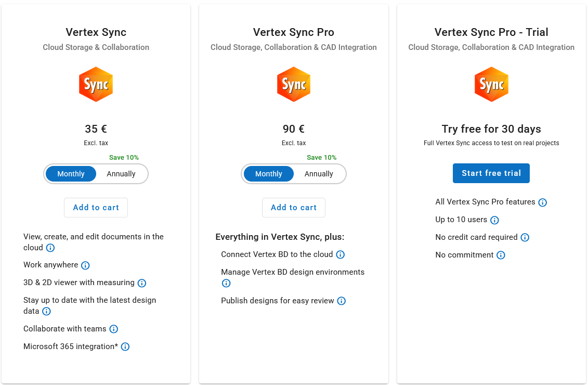
Task: Show info about Collaborate with teams
Action: (113, 329)
